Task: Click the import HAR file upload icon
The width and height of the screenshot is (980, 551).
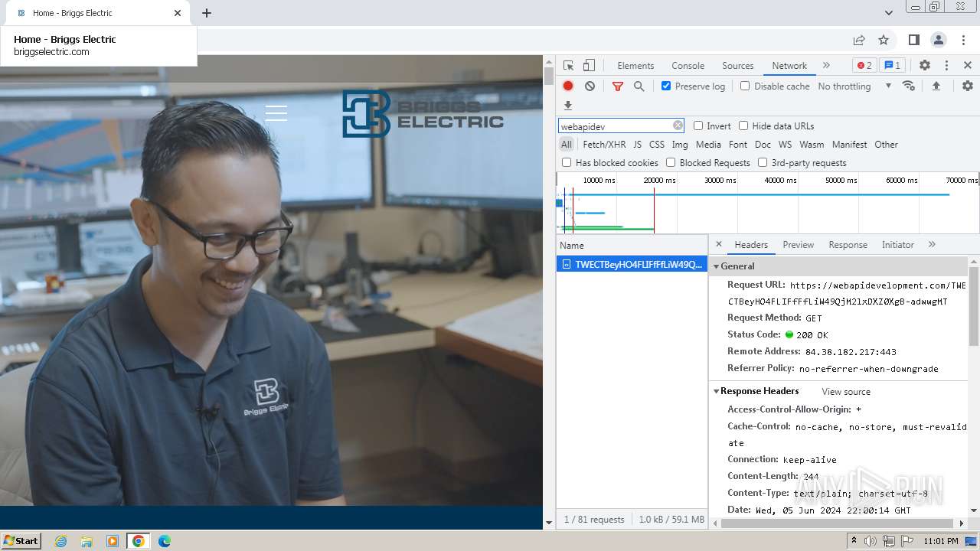Action: (936, 86)
